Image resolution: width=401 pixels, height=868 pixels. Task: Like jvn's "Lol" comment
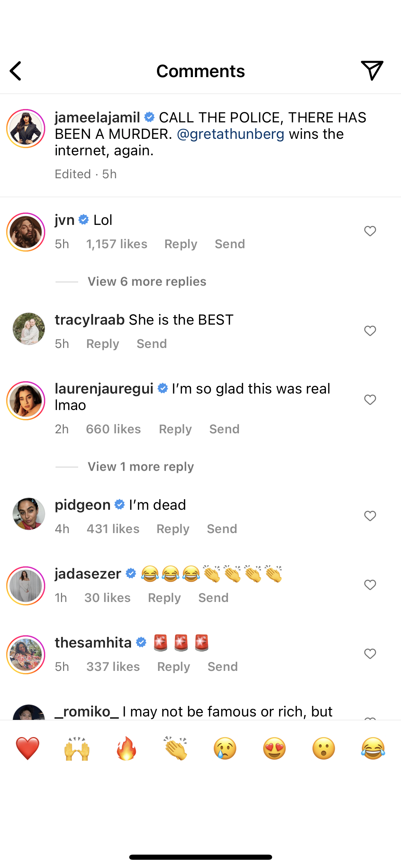370,231
